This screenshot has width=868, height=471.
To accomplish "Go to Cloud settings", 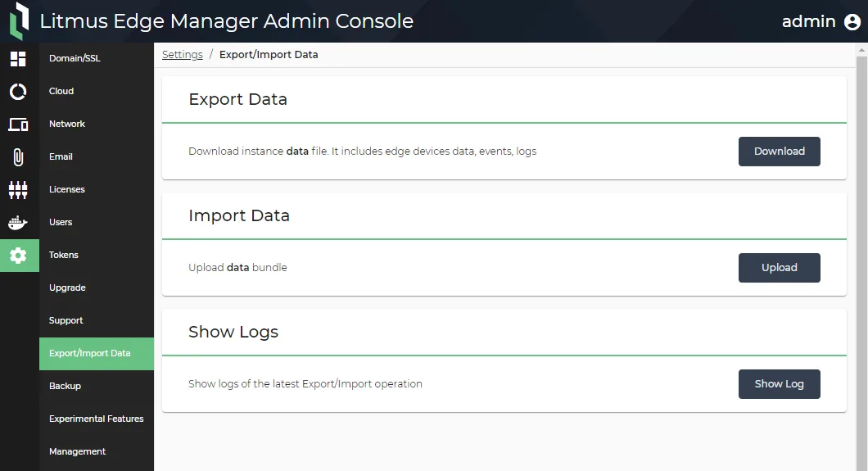I will point(97,91).
